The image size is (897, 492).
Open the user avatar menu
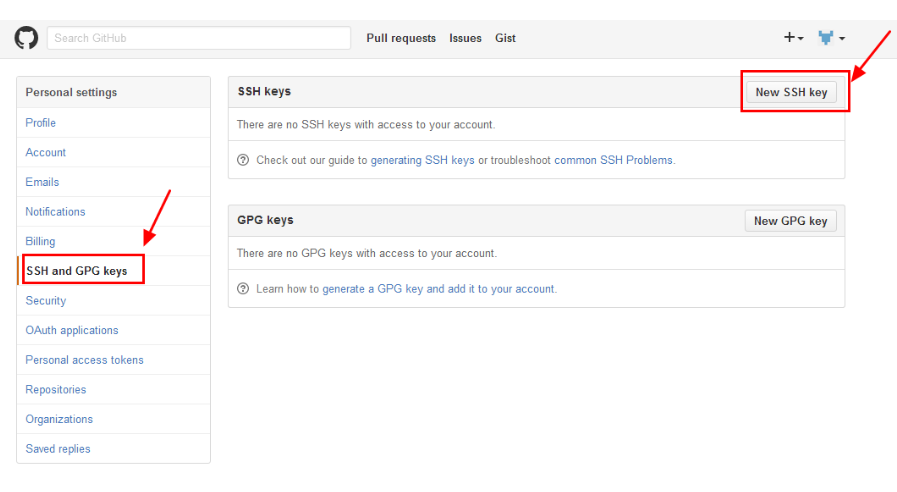pos(832,38)
